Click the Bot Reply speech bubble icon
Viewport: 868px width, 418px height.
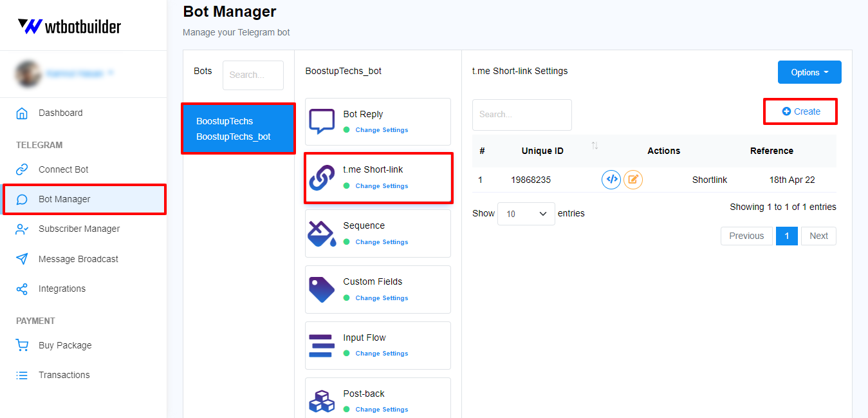[322, 122]
